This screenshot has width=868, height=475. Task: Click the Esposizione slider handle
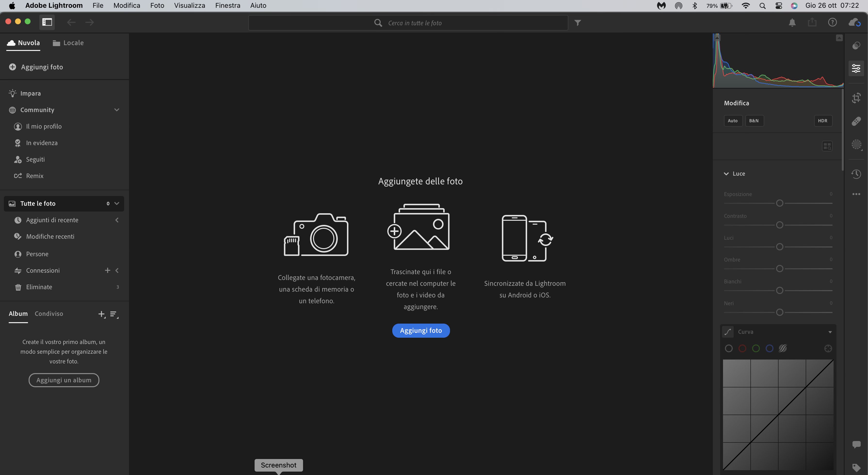tap(779, 203)
